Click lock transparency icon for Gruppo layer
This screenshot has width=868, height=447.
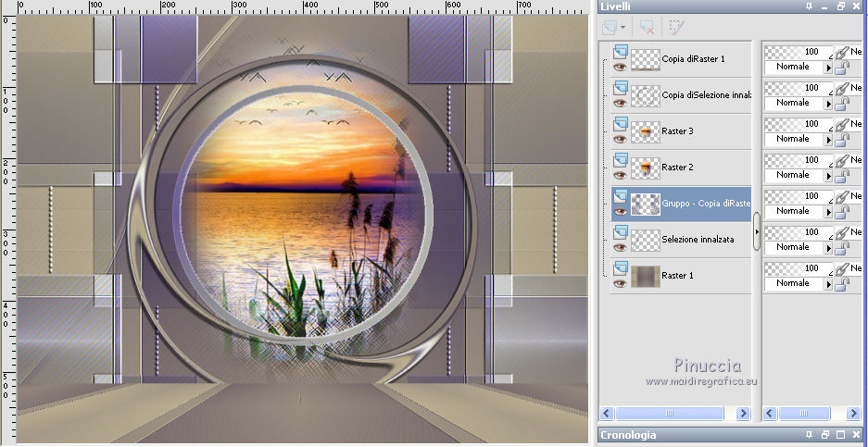[842, 211]
